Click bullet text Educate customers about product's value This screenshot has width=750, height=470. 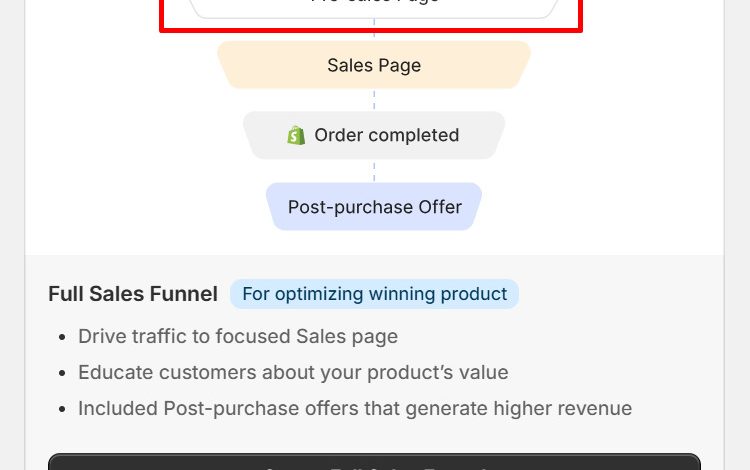pos(293,372)
